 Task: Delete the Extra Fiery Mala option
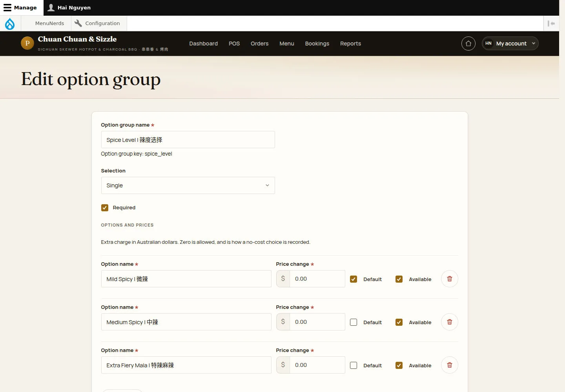(x=450, y=365)
